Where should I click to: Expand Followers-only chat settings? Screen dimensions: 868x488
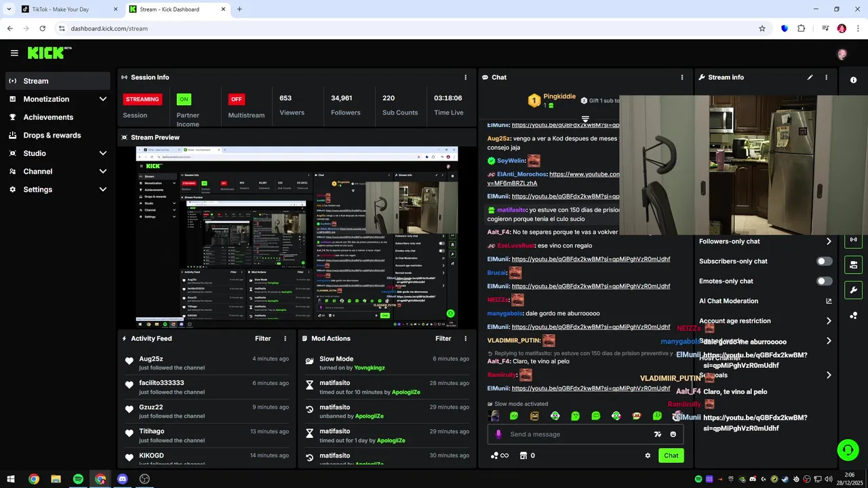coord(829,241)
